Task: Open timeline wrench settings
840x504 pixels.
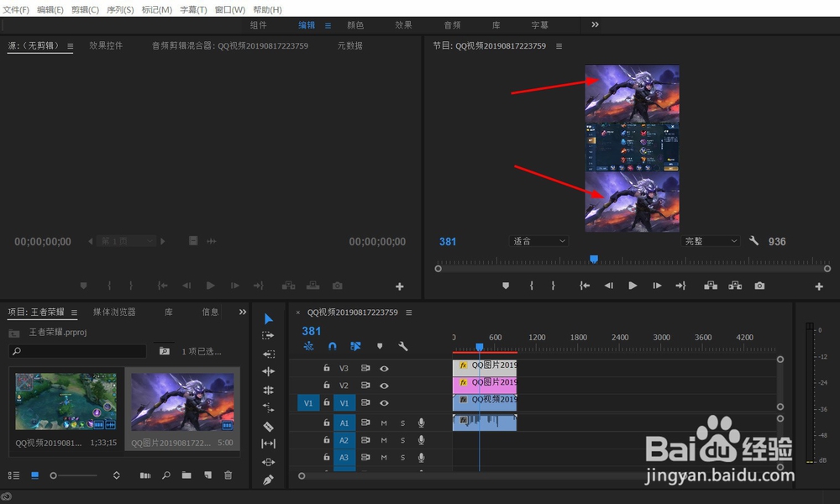Action: tap(403, 347)
